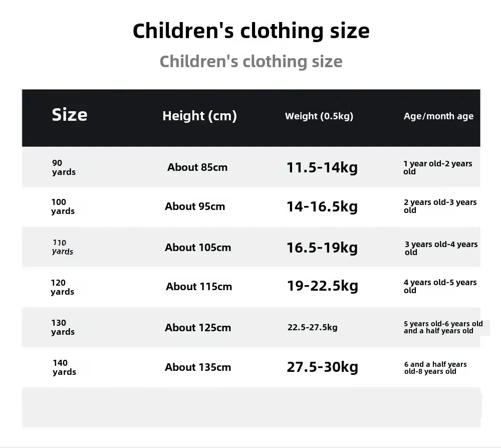Click the '6 and a half years old-8 years old' cell
This screenshot has width=501, height=448.
click(x=435, y=368)
